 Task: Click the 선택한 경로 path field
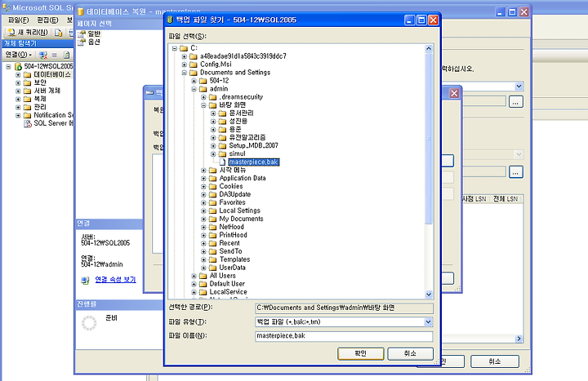coord(344,308)
